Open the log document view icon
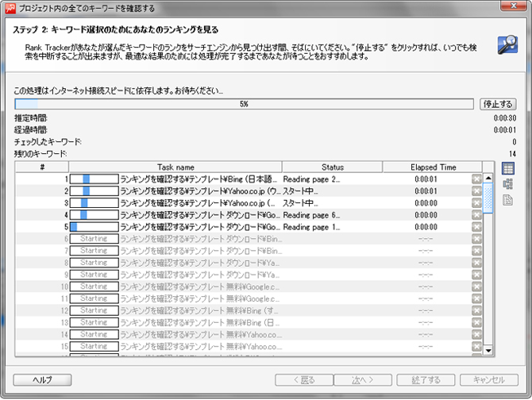This screenshot has height=400, width=532. click(508, 200)
